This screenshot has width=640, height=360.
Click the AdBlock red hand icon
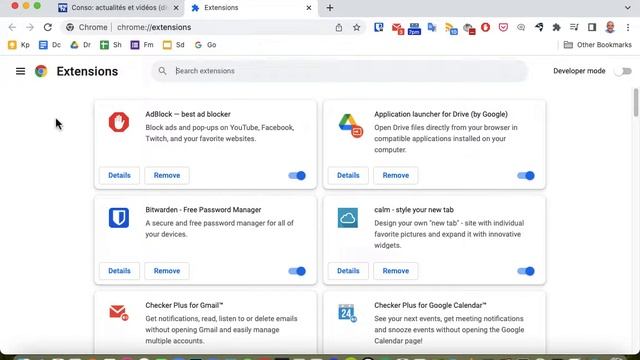[x=119, y=122]
